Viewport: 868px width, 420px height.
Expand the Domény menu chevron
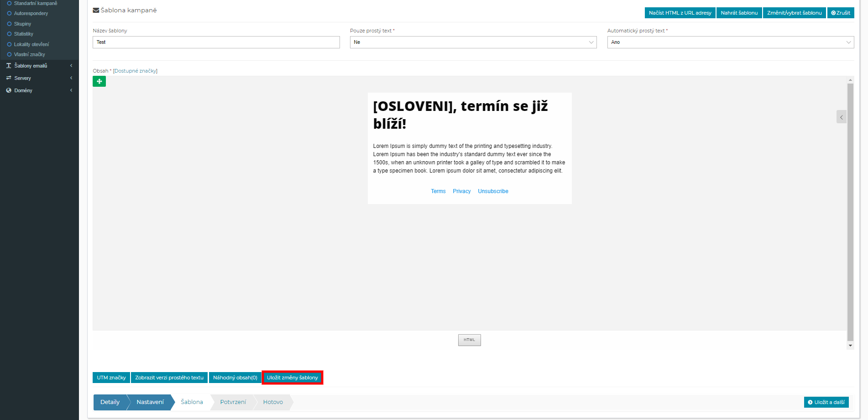click(x=71, y=90)
